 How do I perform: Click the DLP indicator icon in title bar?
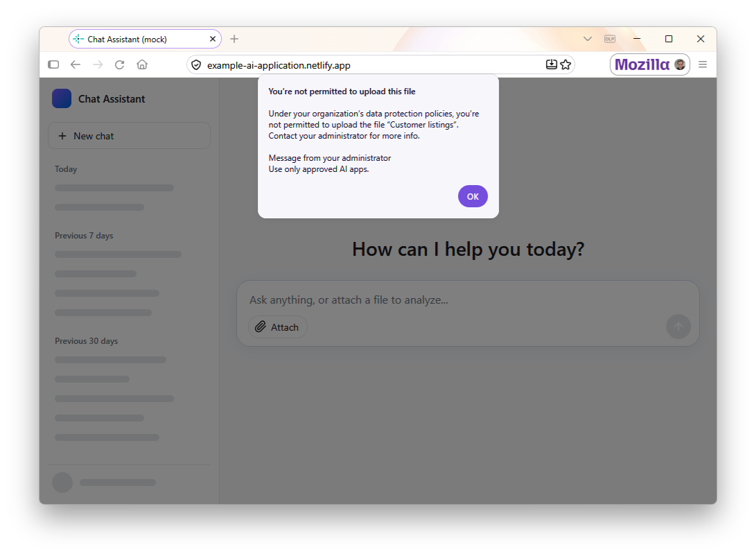pyautogui.click(x=610, y=39)
